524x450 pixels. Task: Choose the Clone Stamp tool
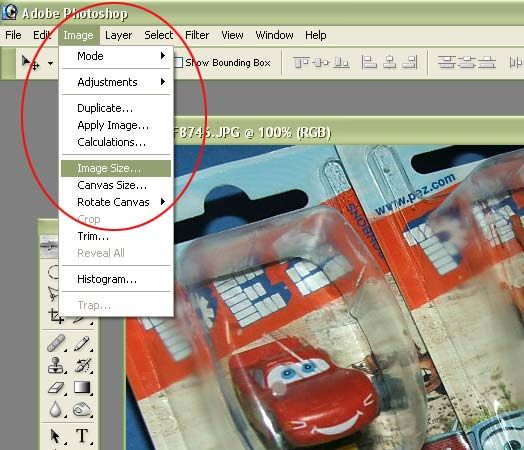pyautogui.click(x=55, y=365)
